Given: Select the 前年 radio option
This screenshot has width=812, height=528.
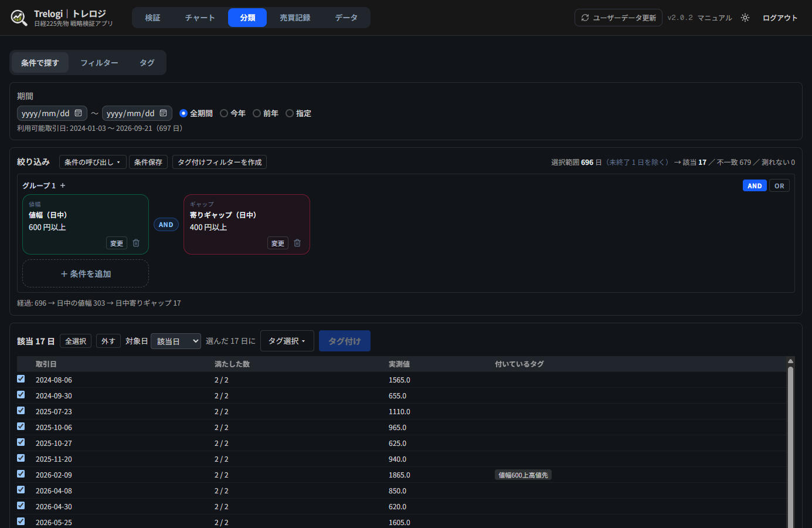Looking at the screenshot, I should click(257, 113).
